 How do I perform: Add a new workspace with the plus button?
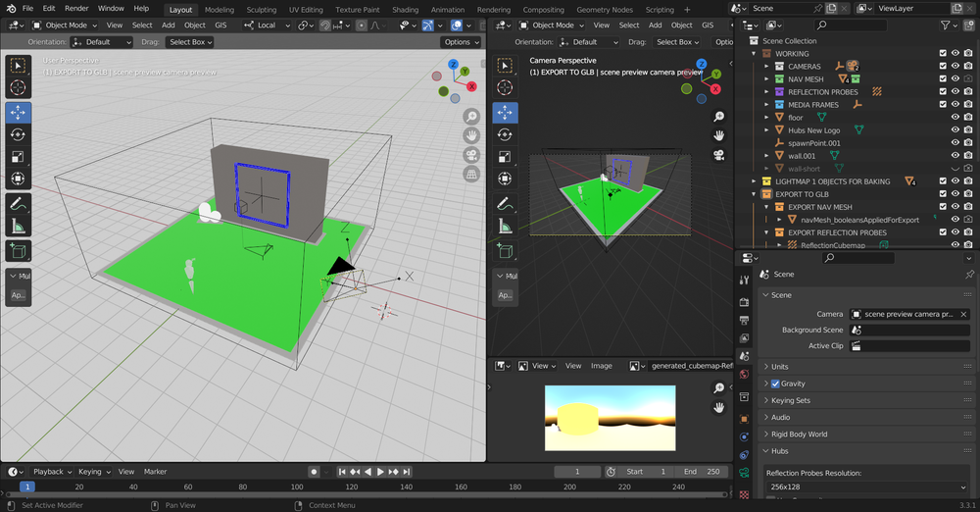pos(687,10)
